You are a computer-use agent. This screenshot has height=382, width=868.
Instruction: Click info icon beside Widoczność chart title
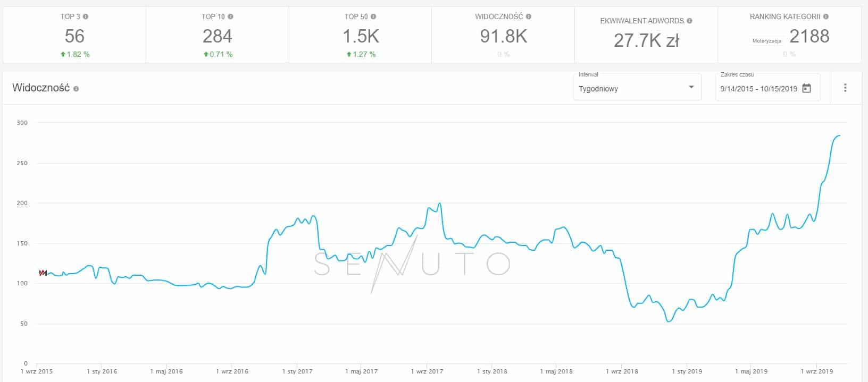point(76,89)
